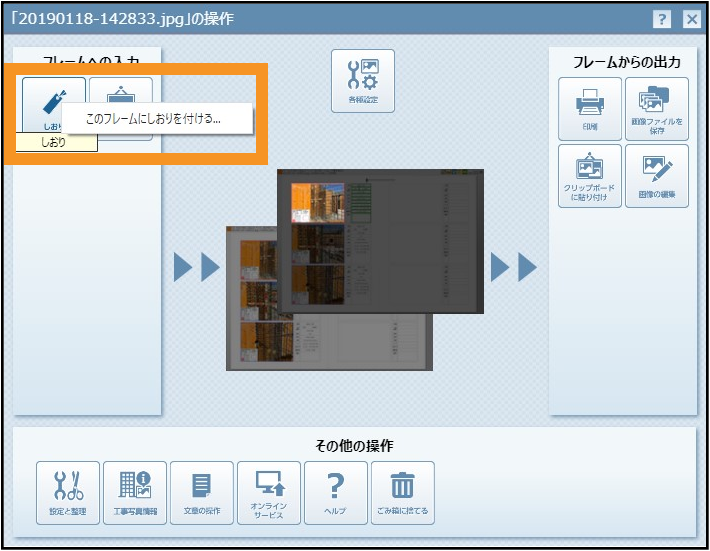
Task: Choose 画像ファイルを保存 button
Action: [x=657, y=109]
